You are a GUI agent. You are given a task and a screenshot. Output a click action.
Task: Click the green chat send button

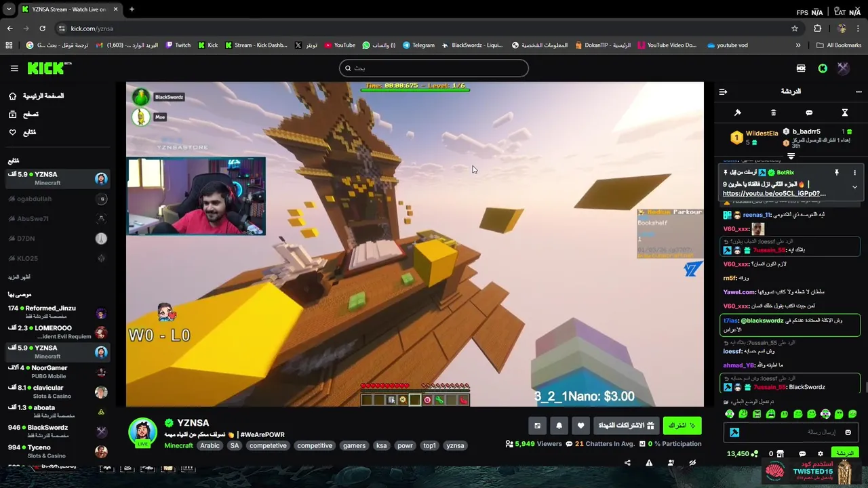coord(844,453)
